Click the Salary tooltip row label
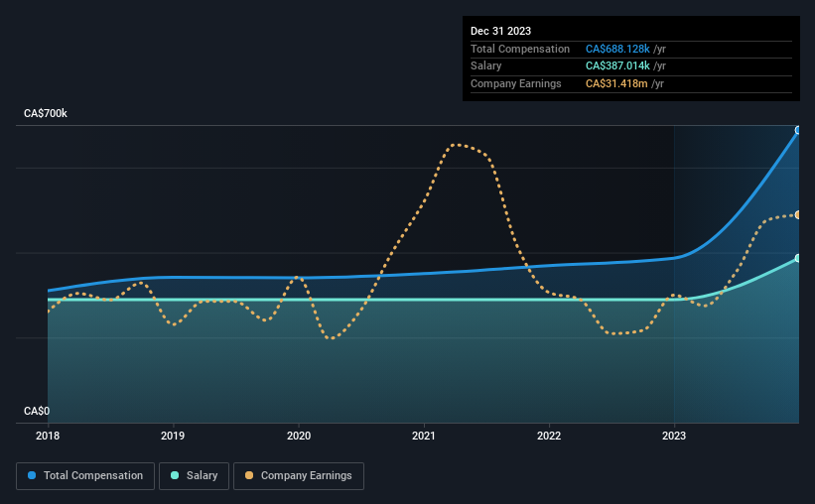Viewport: 815px width, 504px height. click(486, 66)
